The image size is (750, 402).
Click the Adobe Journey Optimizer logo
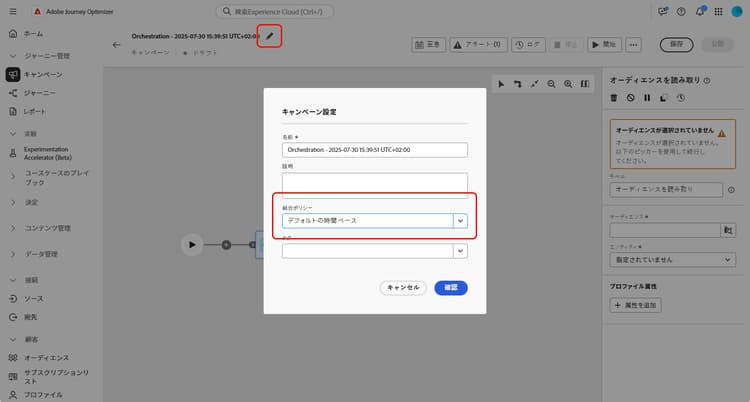pos(37,11)
